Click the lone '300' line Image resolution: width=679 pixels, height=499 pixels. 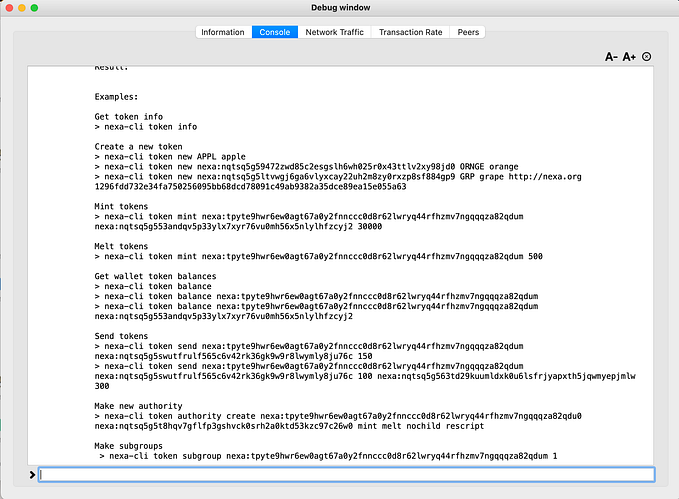(102, 386)
